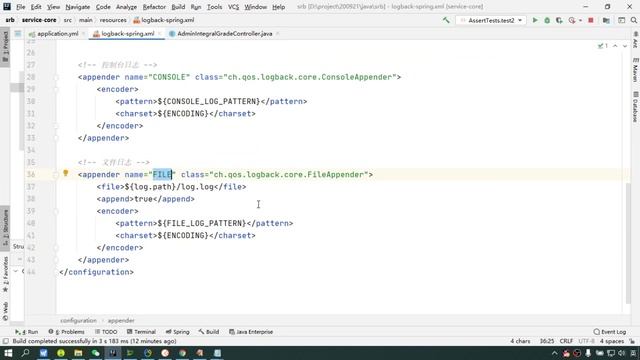Click the Build project hammer icon
The width and height of the screenshot is (640, 360).
coord(446,20)
